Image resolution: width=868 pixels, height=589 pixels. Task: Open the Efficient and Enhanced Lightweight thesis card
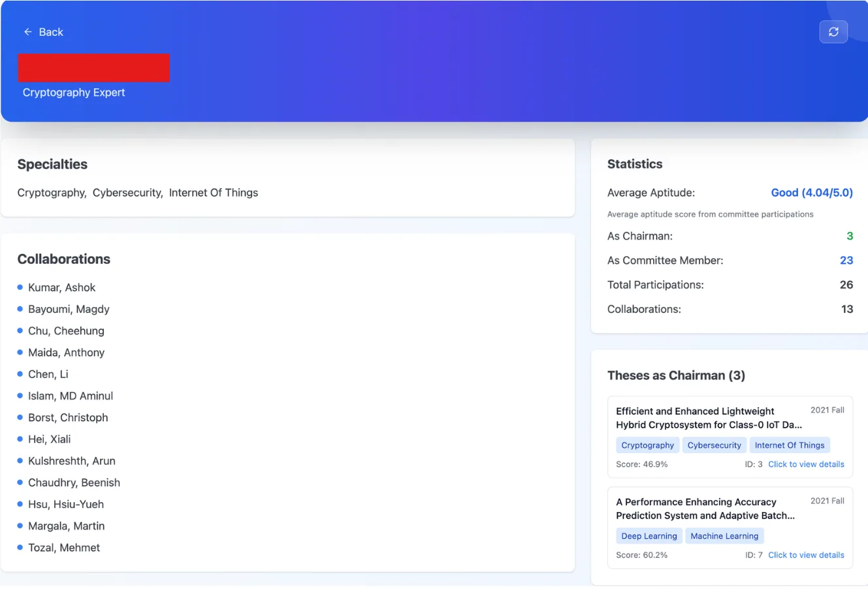coord(730,437)
